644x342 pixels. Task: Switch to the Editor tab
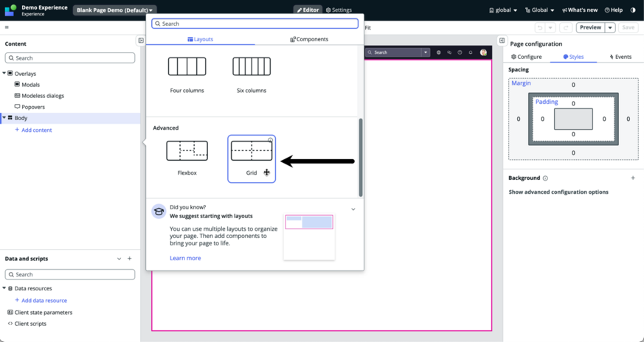click(x=308, y=10)
